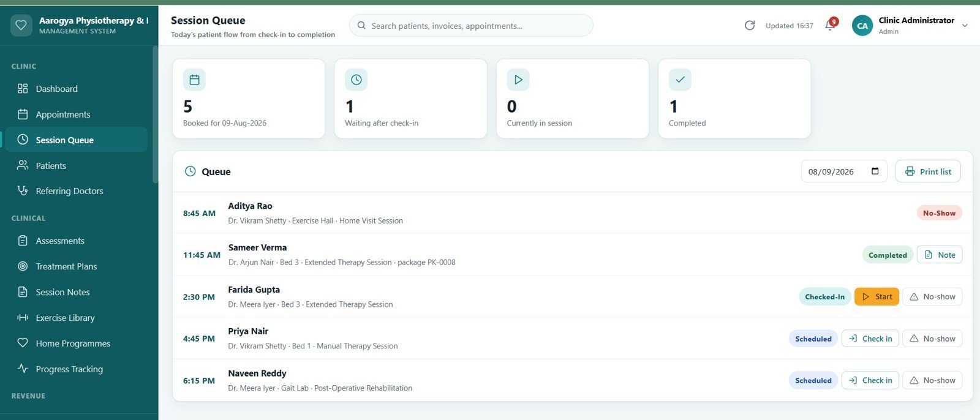
Task: Expand the Clinic Administrator account menu chevron
Action: 965,26
